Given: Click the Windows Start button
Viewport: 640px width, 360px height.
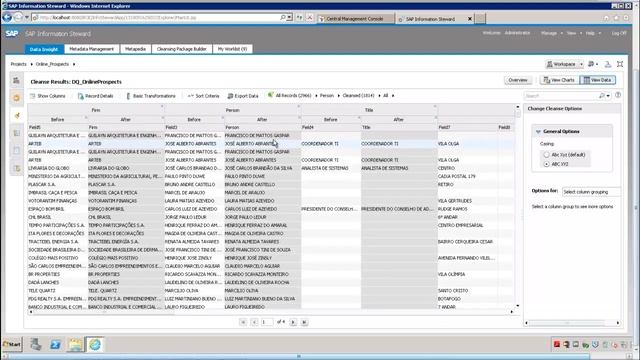Looking at the screenshot, I should [x=12, y=344].
